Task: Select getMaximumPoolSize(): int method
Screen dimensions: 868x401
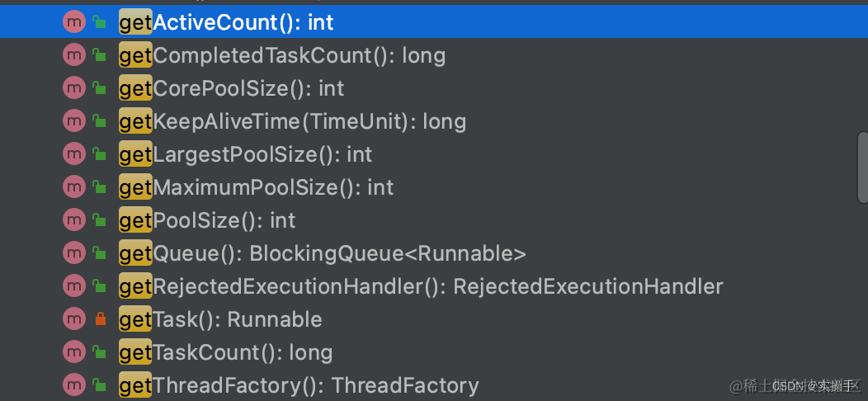Action: 257,187
